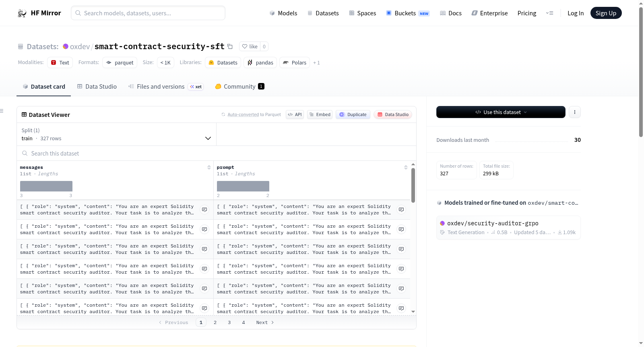Expand cell icon in third messages row
This screenshot has width=644, height=347.
click(204, 249)
